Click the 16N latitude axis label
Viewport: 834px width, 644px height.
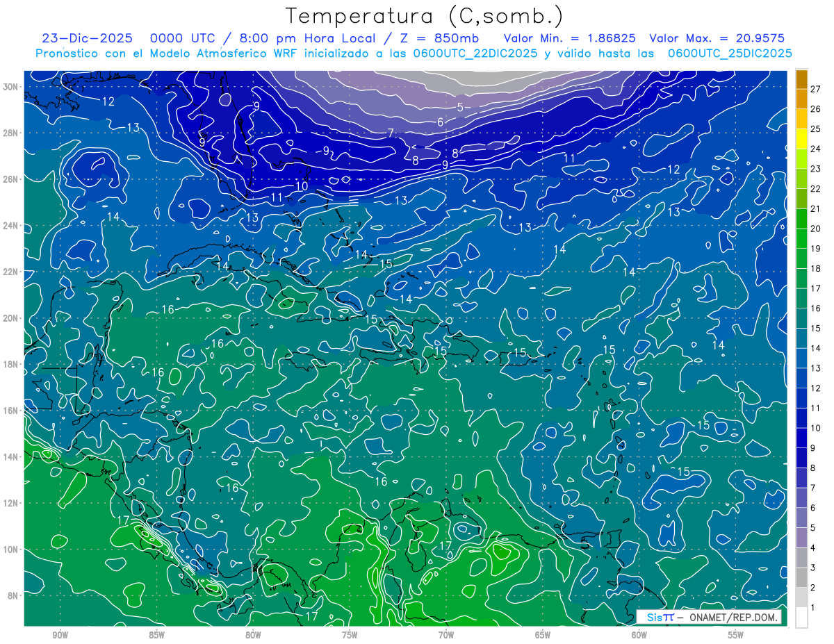(x=12, y=411)
